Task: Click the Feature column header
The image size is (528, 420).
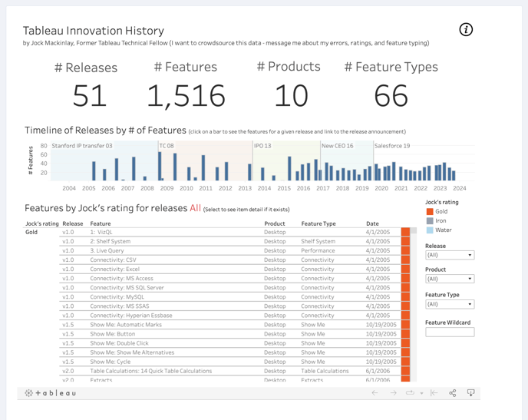Action: (101, 223)
